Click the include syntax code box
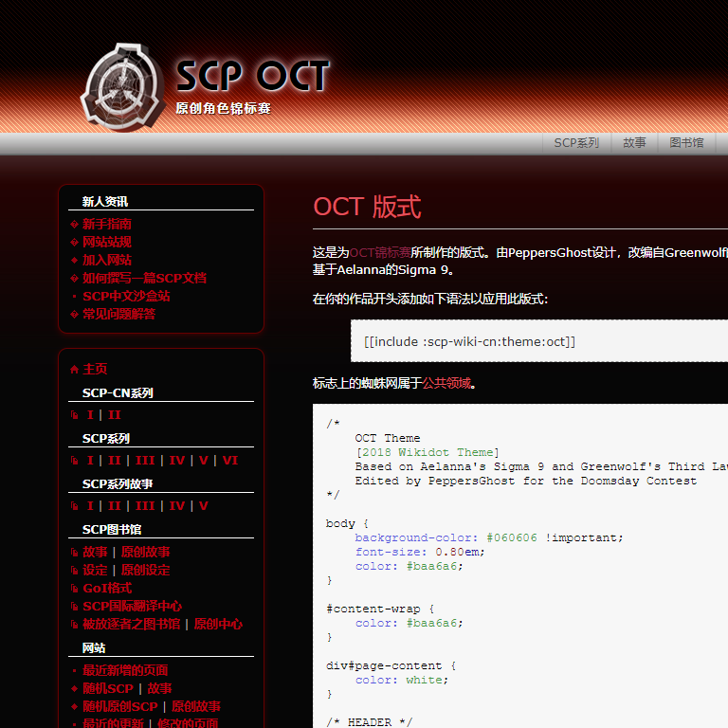 pos(539,341)
